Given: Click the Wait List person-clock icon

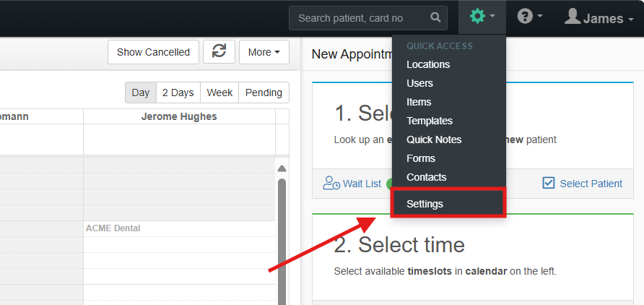Looking at the screenshot, I should click(x=331, y=184).
